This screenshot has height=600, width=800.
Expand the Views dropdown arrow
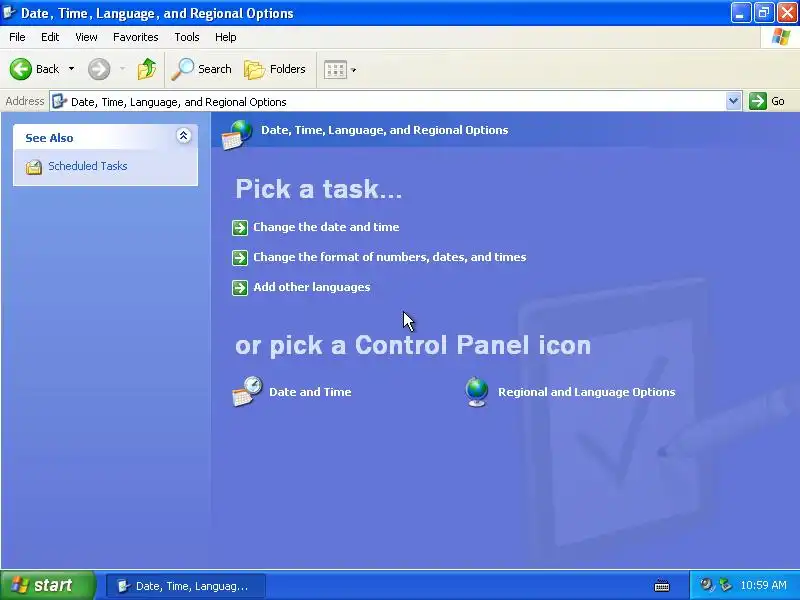(354, 70)
